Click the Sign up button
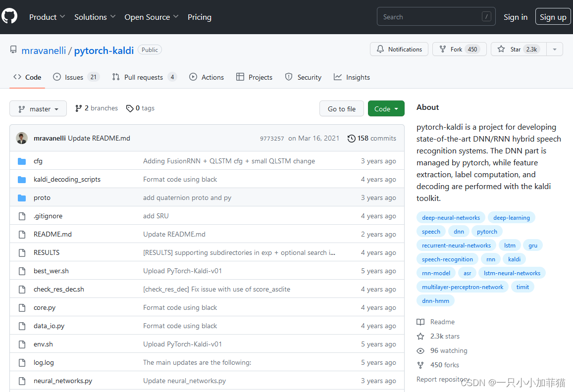 [553, 16]
